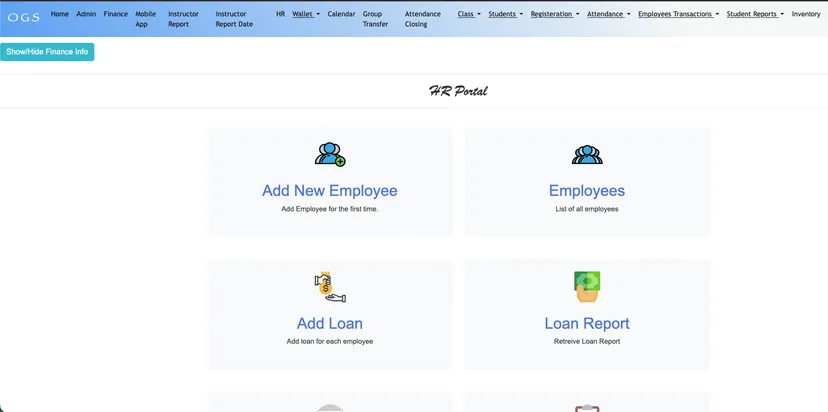Open the Calendar nav item
Screen dimensions: 828x412
pos(341,14)
